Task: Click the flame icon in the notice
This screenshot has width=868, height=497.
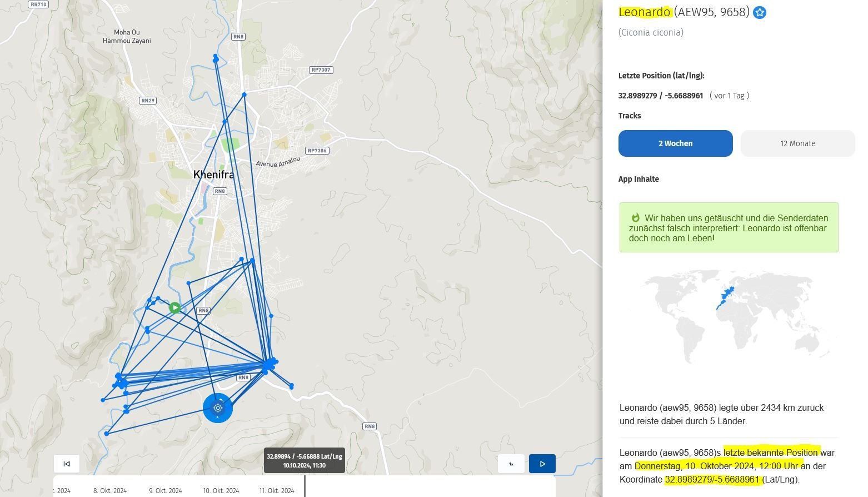Action: (636, 218)
